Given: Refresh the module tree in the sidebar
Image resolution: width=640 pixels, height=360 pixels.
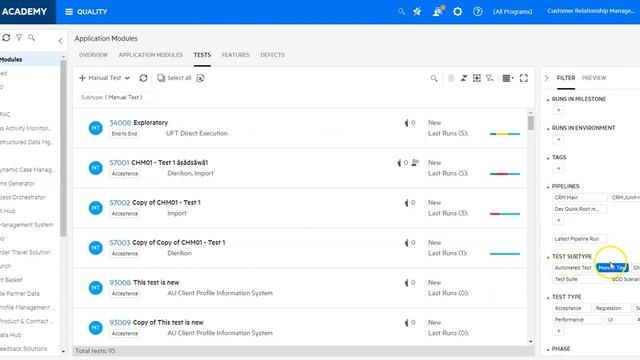Looking at the screenshot, I should [x=6, y=38].
